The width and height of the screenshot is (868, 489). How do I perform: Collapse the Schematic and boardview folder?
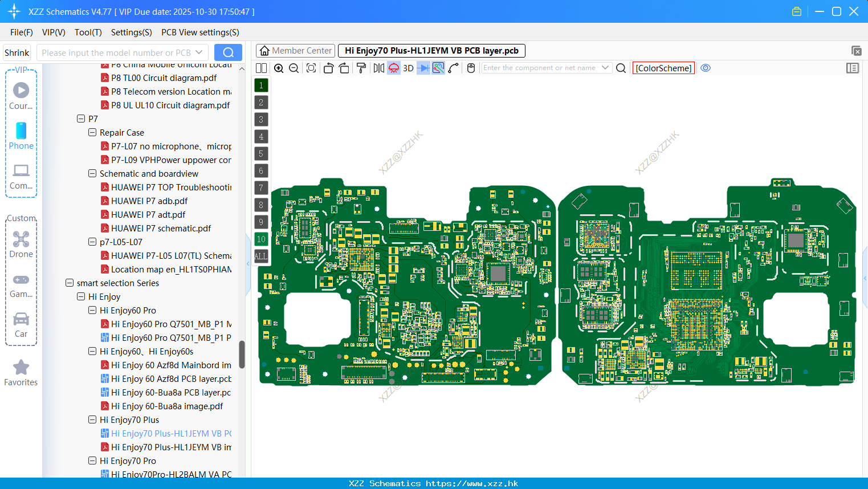coord(92,173)
